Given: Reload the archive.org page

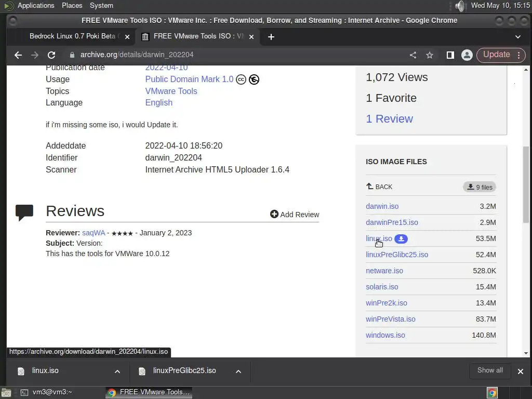Looking at the screenshot, I should click(x=51, y=55).
